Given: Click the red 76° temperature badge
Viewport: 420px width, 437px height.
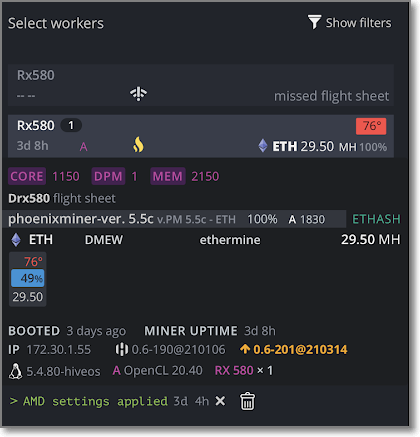Looking at the screenshot, I should tap(371, 126).
